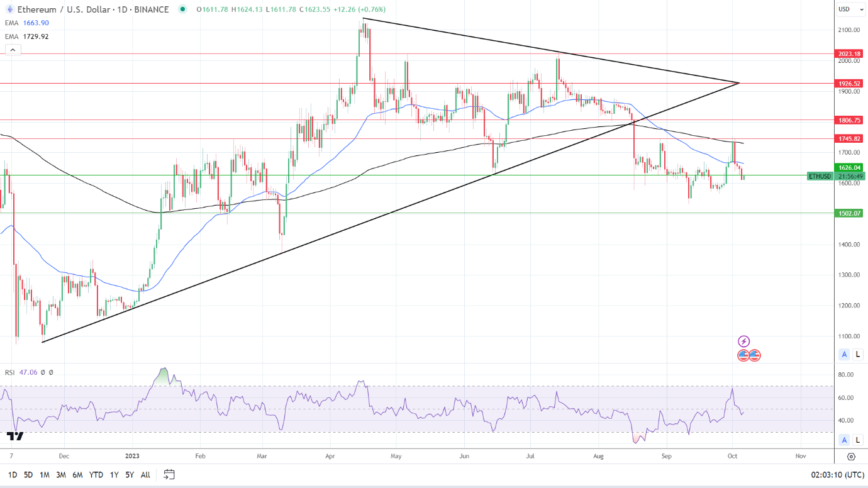
Task: Click the 2023 label on the time axis
Action: (x=133, y=455)
